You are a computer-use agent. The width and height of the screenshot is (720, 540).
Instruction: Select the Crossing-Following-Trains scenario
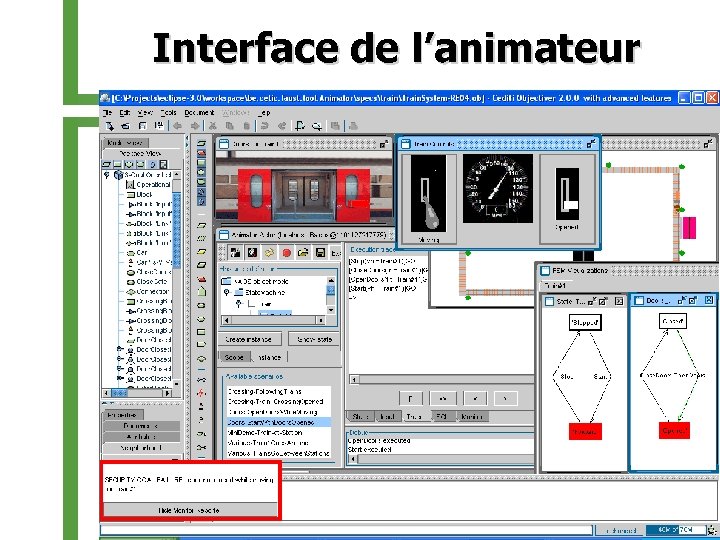[x=264, y=392]
